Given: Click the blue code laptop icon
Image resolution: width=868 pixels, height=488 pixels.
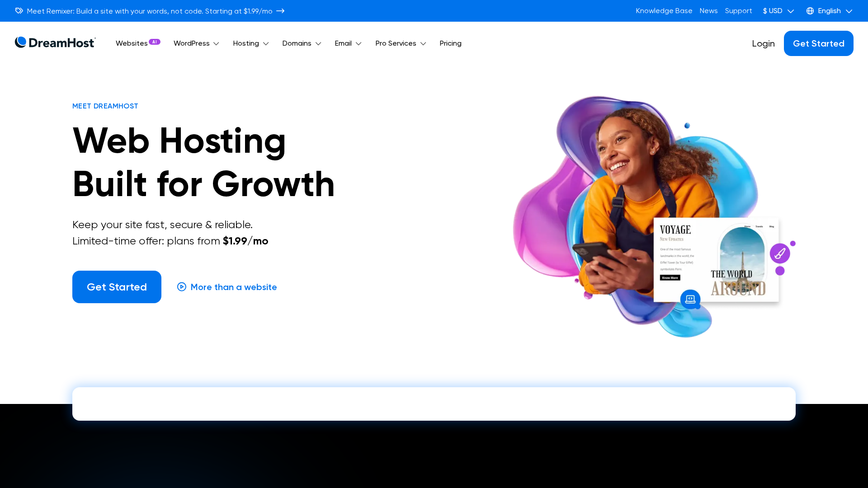Looking at the screenshot, I should click(690, 299).
